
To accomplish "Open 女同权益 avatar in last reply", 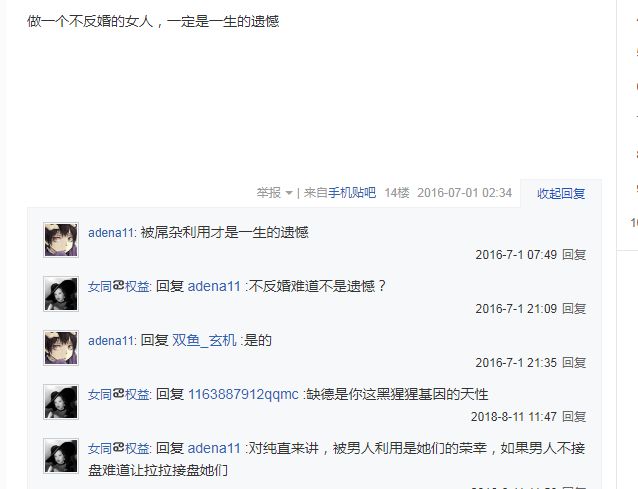I will (61, 456).
